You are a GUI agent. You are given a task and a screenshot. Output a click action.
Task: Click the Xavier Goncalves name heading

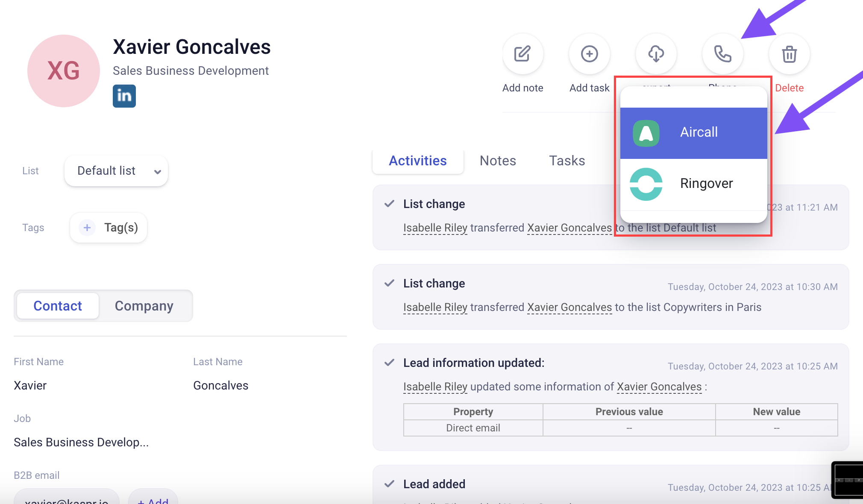(x=192, y=47)
